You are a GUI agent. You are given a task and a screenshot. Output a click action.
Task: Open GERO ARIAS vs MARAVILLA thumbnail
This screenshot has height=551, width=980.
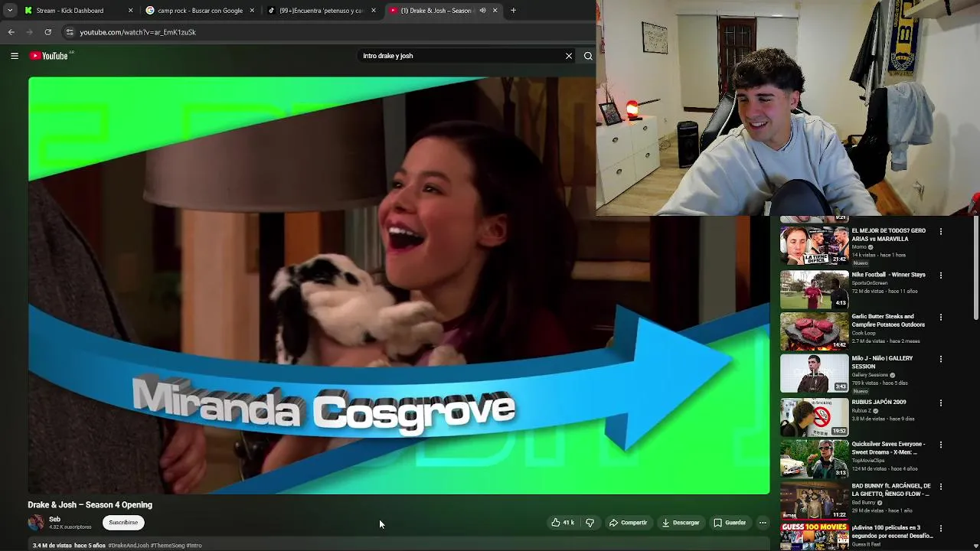(814, 245)
